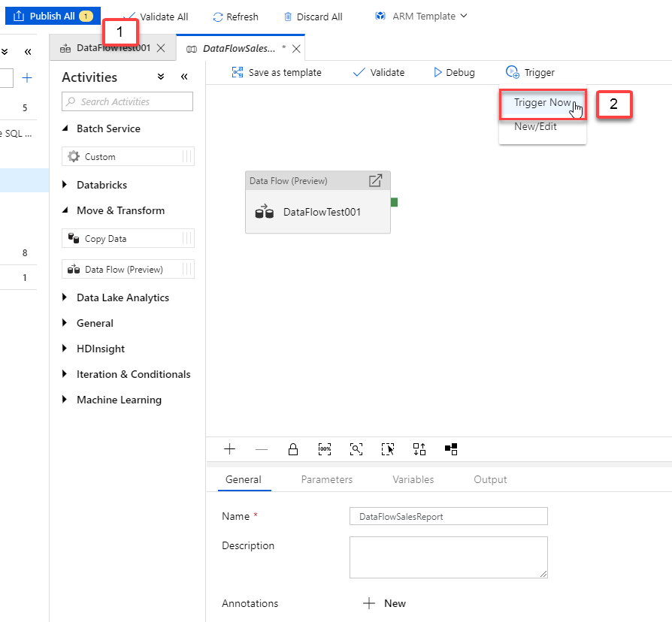This screenshot has height=622, width=672.
Task: Zoom out of the canvas with the minus icon
Action: pyautogui.click(x=262, y=449)
